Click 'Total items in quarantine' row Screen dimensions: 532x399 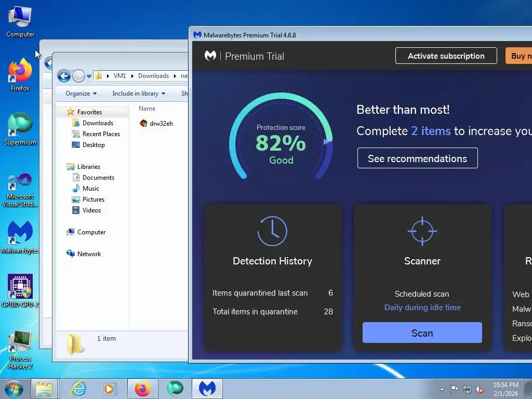(272, 312)
